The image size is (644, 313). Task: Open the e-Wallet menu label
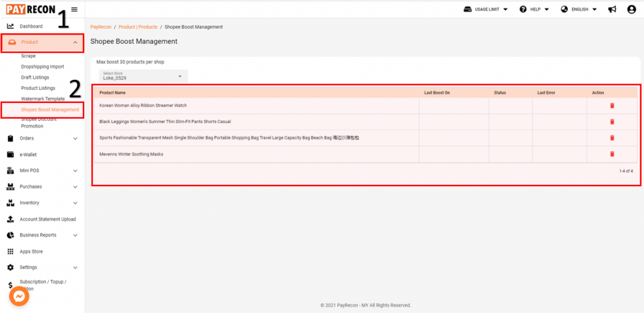28,155
